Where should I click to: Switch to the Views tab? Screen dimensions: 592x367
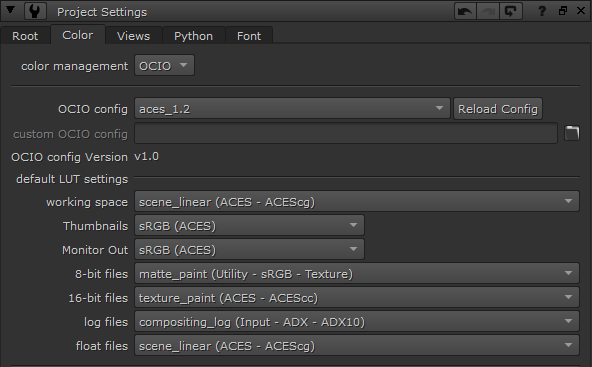134,36
